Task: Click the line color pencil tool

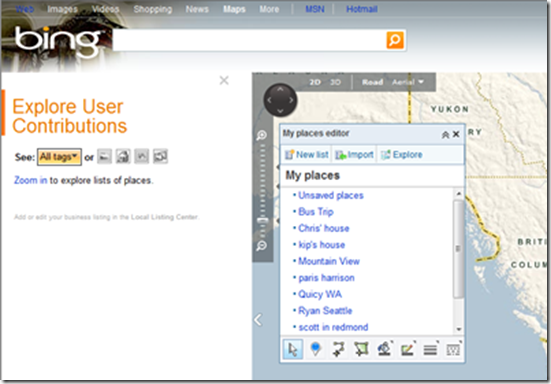Action: coord(407,350)
